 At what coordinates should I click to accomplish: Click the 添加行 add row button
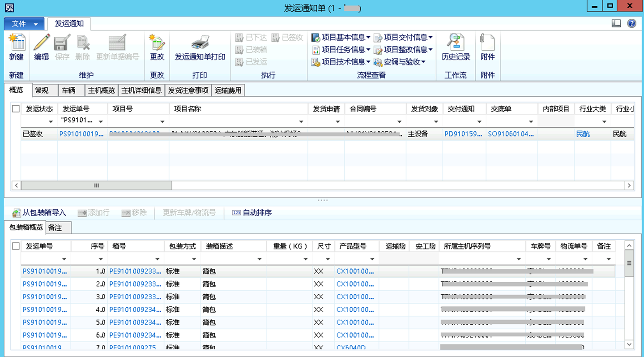click(94, 213)
